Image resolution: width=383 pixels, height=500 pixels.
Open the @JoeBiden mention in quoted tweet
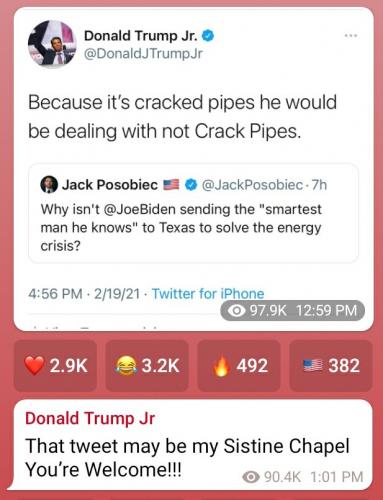pyautogui.click(x=139, y=209)
